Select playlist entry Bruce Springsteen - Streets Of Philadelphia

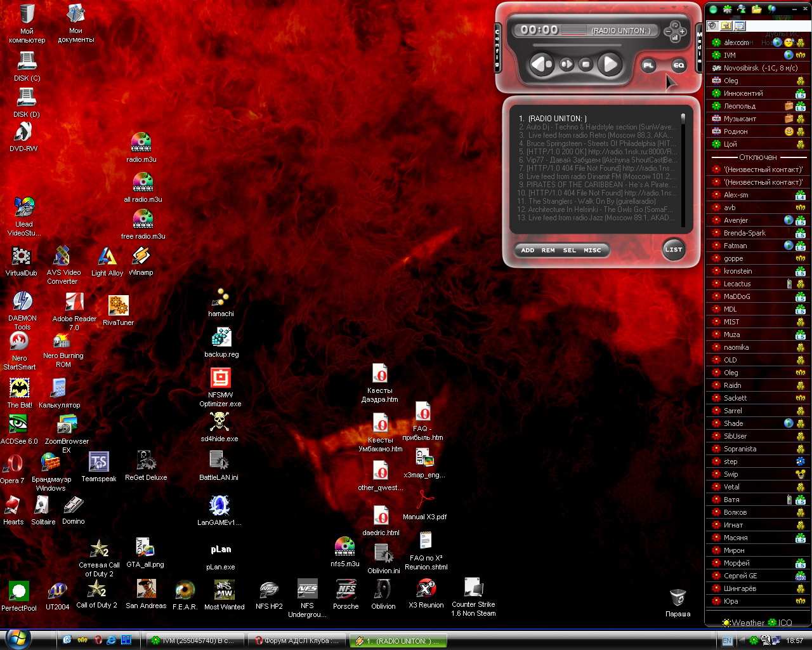(x=596, y=143)
